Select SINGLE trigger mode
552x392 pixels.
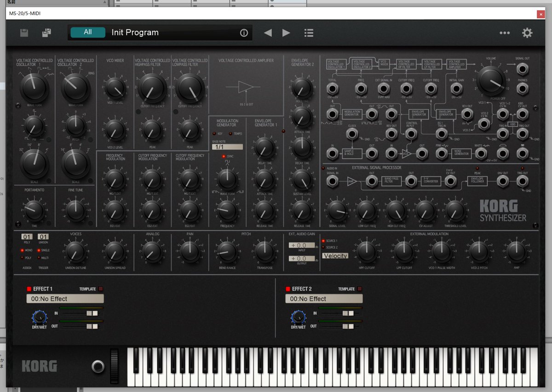(x=38, y=250)
